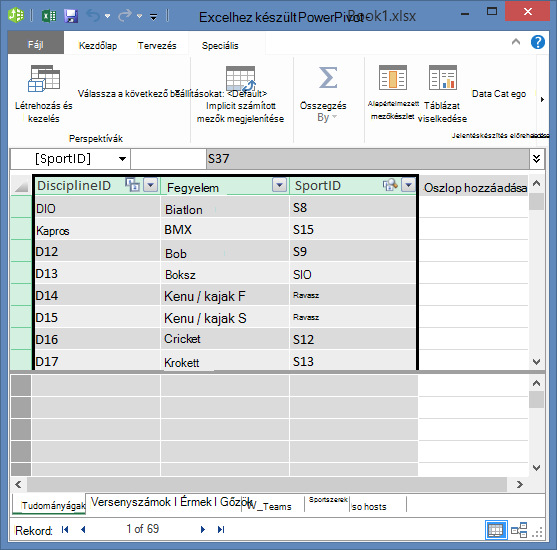Go to the next record arrow
Viewport: 557px width, 550px height.
click(203, 529)
